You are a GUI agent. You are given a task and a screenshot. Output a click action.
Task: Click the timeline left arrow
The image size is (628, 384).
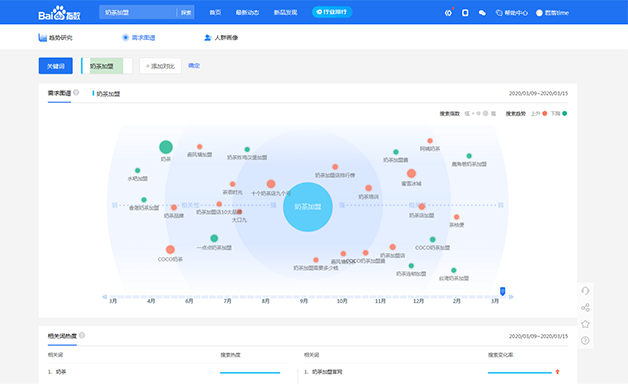(x=105, y=297)
